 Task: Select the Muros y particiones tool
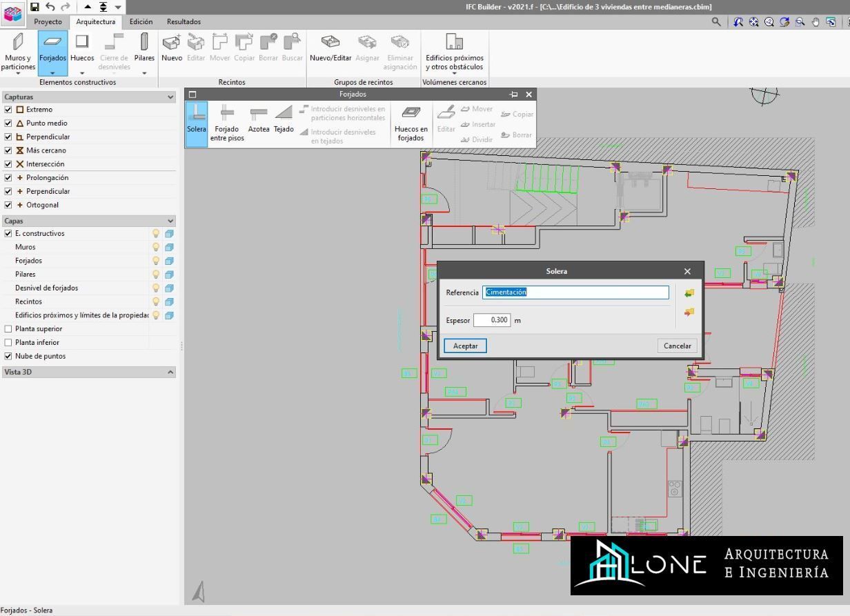[18, 51]
